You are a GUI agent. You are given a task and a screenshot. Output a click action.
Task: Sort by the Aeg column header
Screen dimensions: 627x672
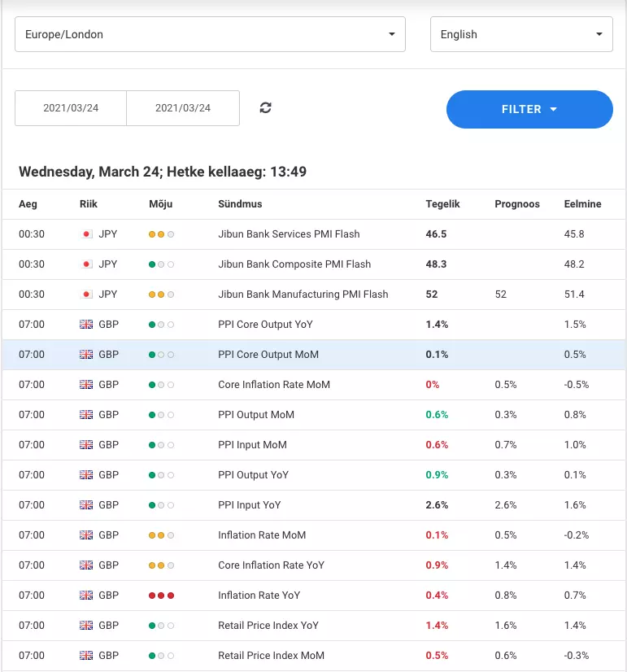tap(28, 204)
